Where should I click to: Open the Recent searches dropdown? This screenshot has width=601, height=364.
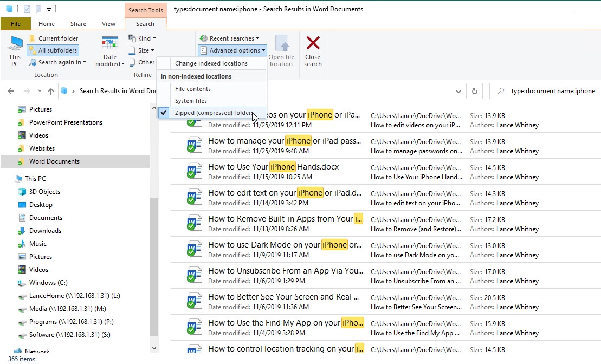(x=230, y=38)
